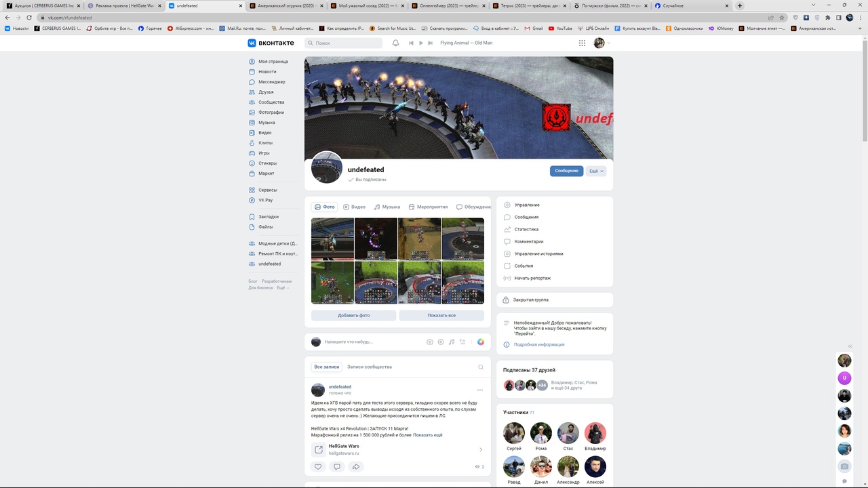This screenshot has height=488, width=868.
Task: Open the post's three-dot options menu
Action: click(480, 390)
